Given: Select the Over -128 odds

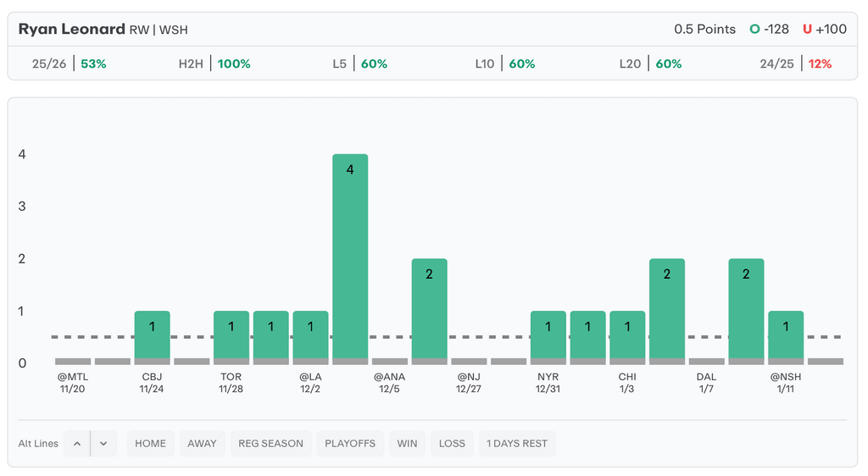Looking at the screenshot, I should coord(769,29).
